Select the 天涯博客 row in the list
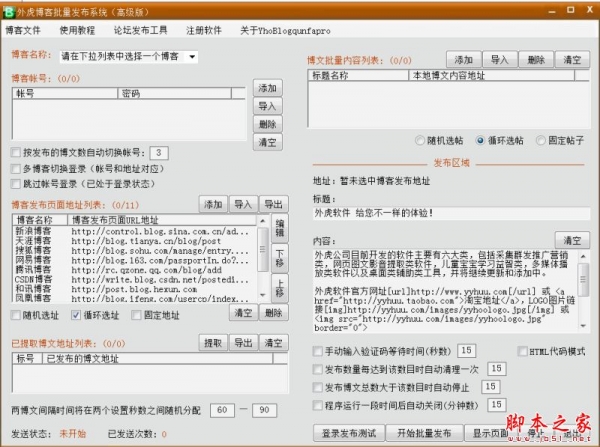 click(134, 241)
